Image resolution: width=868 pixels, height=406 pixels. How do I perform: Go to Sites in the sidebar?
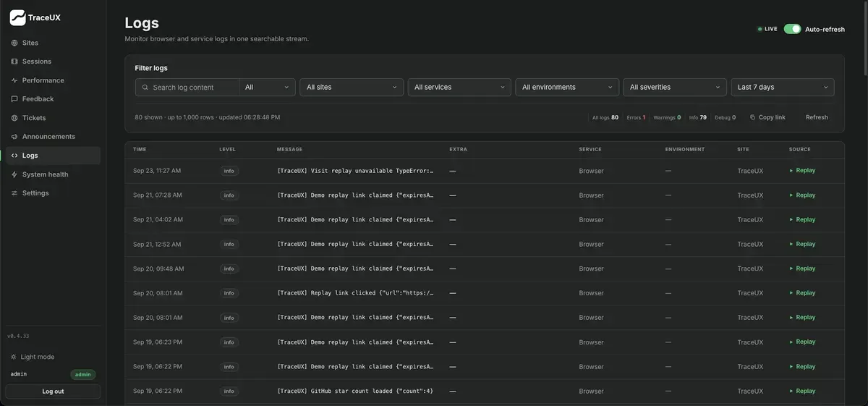pyautogui.click(x=52, y=43)
